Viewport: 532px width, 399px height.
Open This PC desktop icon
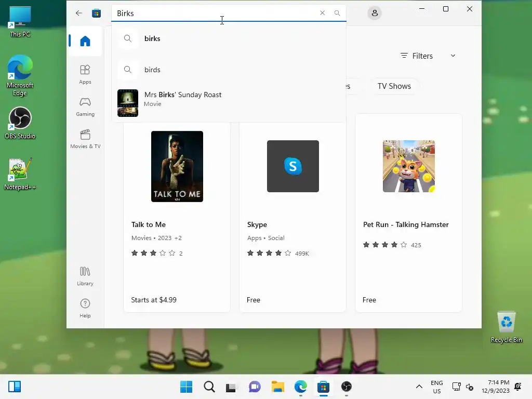pos(20,22)
